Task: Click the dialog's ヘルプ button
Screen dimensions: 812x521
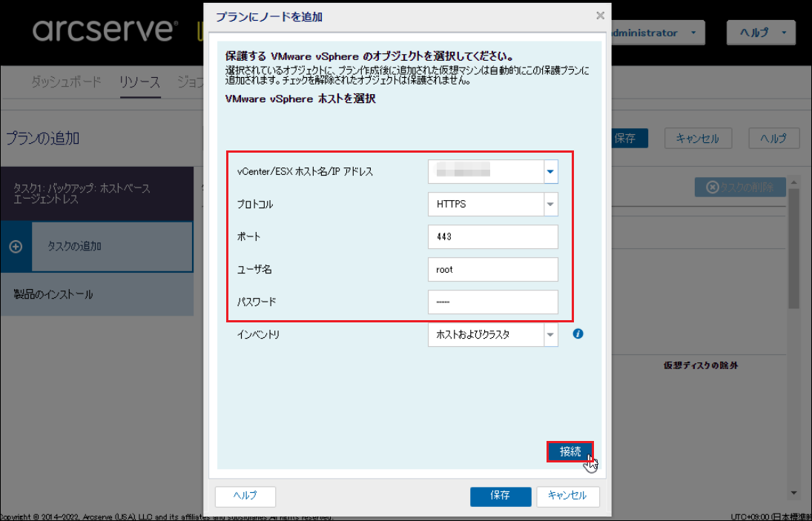Action: click(x=245, y=496)
